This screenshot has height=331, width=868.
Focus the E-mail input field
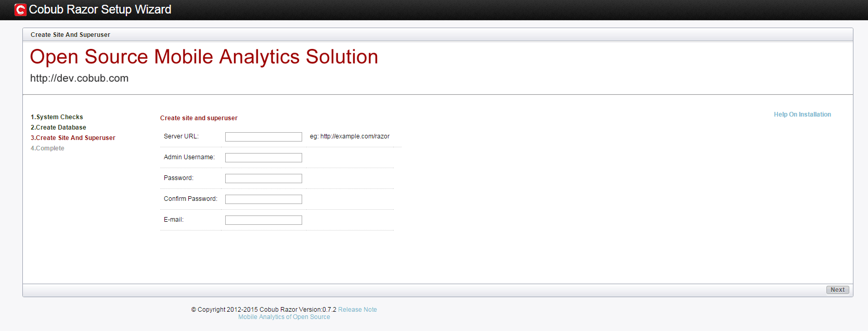264,220
